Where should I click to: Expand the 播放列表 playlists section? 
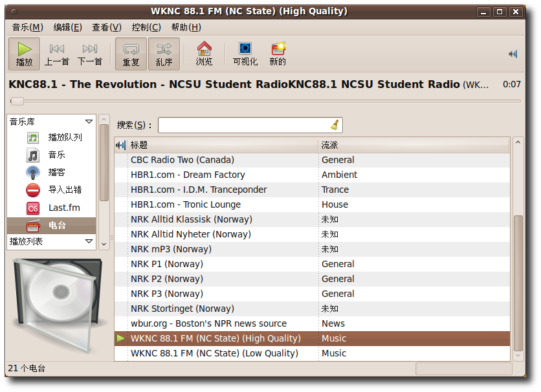(x=89, y=241)
